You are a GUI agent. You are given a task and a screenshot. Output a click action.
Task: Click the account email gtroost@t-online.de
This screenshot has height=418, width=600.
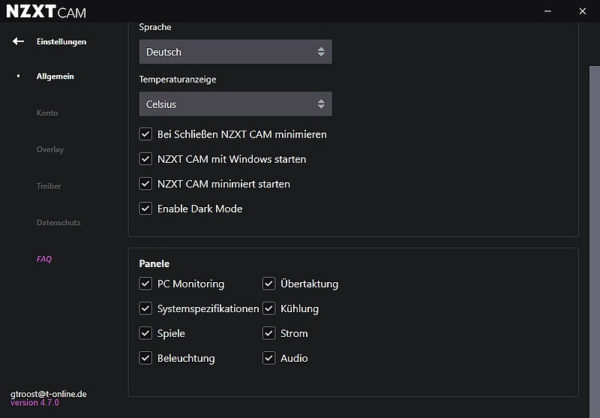[49, 394]
